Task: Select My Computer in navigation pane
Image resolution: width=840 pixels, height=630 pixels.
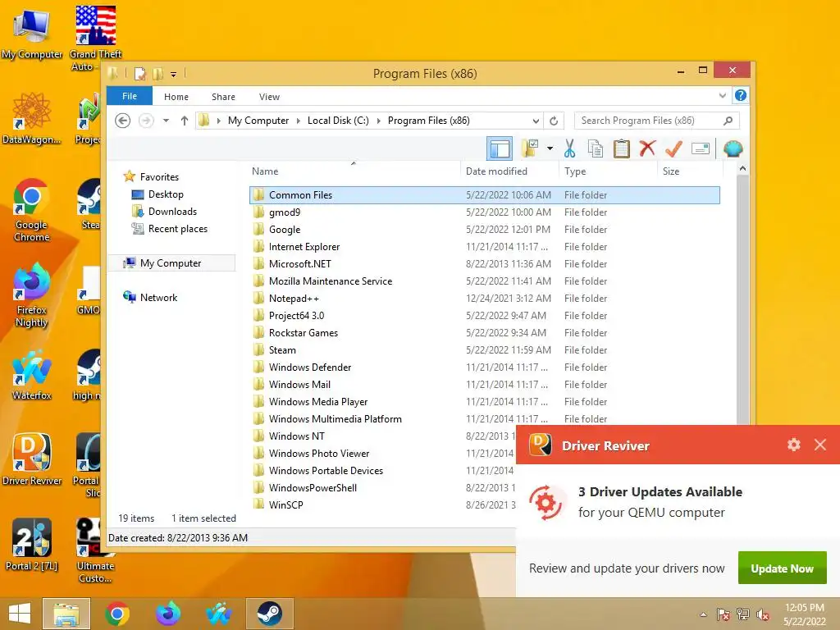Action: pos(171,263)
